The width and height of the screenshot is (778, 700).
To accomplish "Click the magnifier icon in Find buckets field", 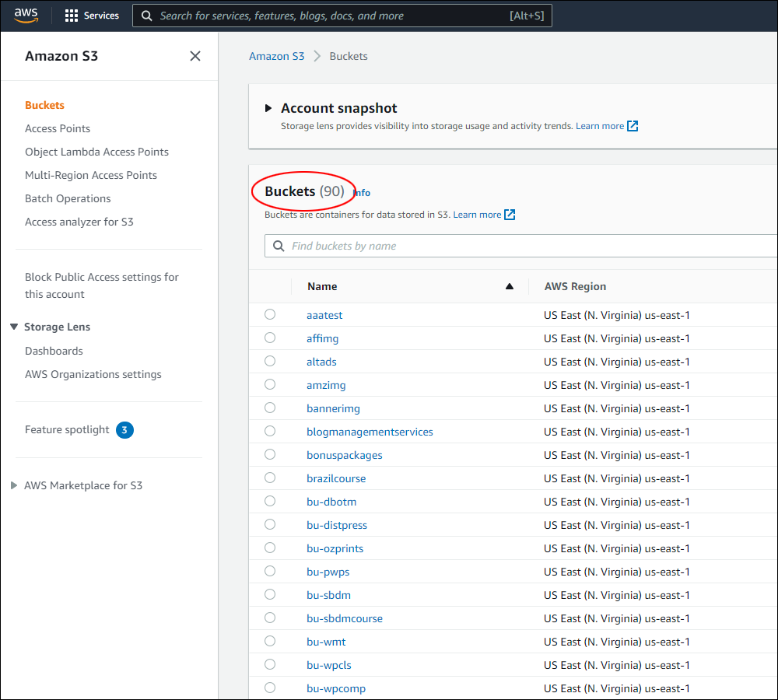I will (x=279, y=246).
